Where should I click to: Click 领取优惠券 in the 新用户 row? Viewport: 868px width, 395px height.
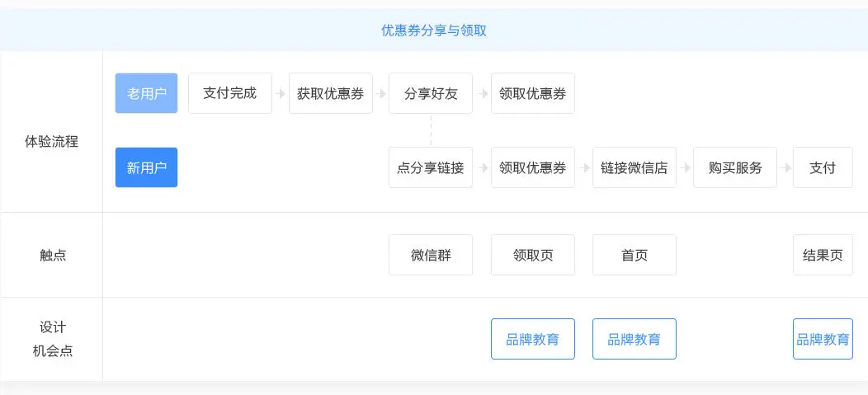[532, 167]
